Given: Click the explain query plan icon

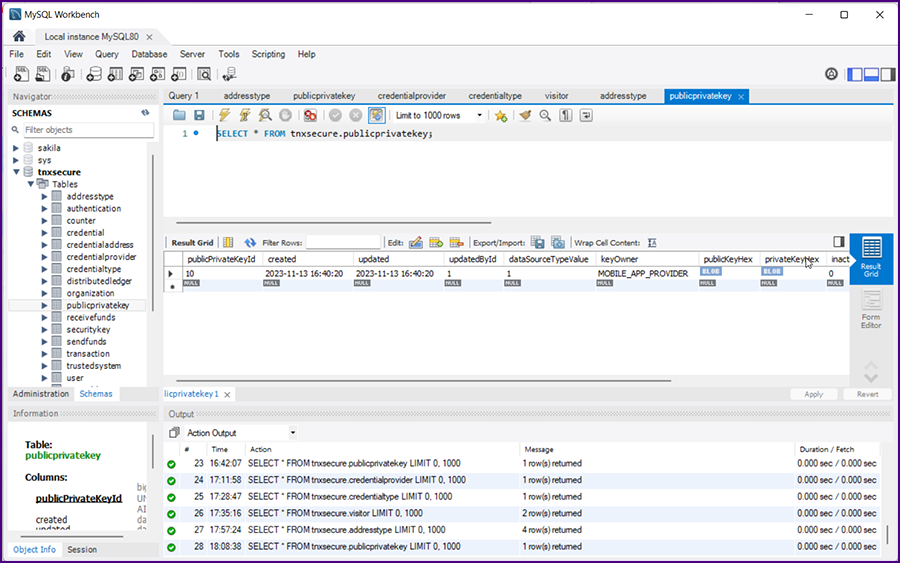Looking at the screenshot, I should click(x=265, y=115).
